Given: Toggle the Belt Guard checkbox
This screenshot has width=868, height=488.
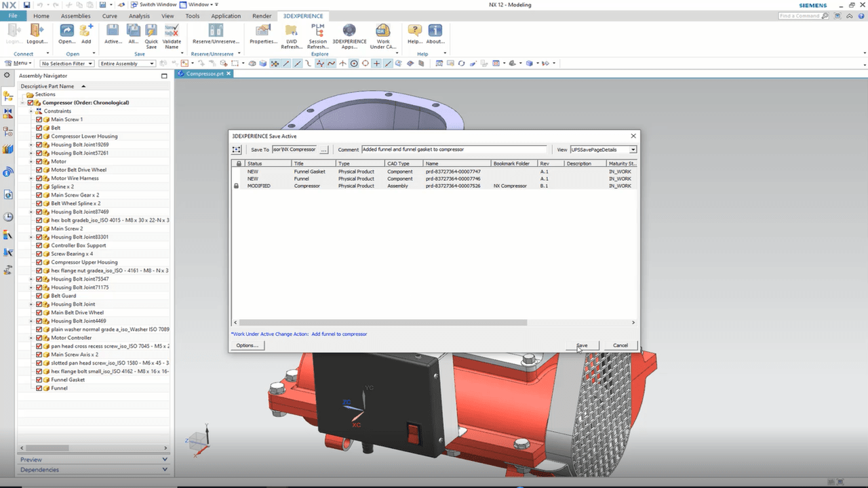Looking at the screenshot, I should tap(39, 296).
